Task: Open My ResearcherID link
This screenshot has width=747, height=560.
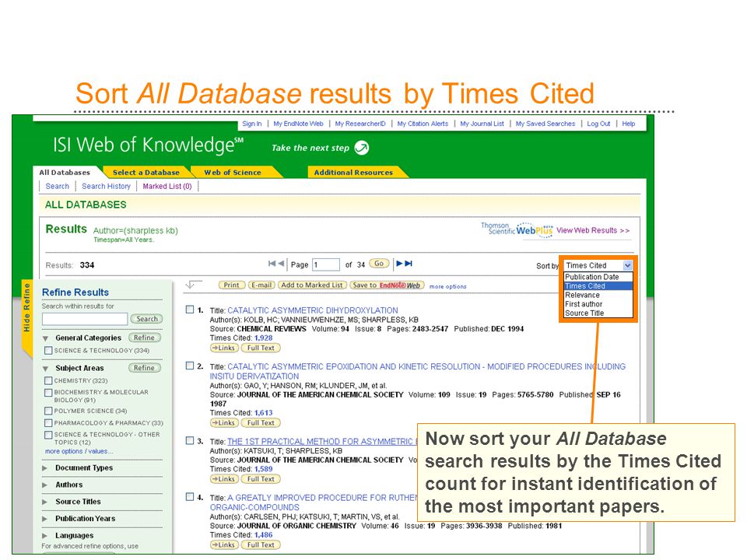Action: point(360,124)
